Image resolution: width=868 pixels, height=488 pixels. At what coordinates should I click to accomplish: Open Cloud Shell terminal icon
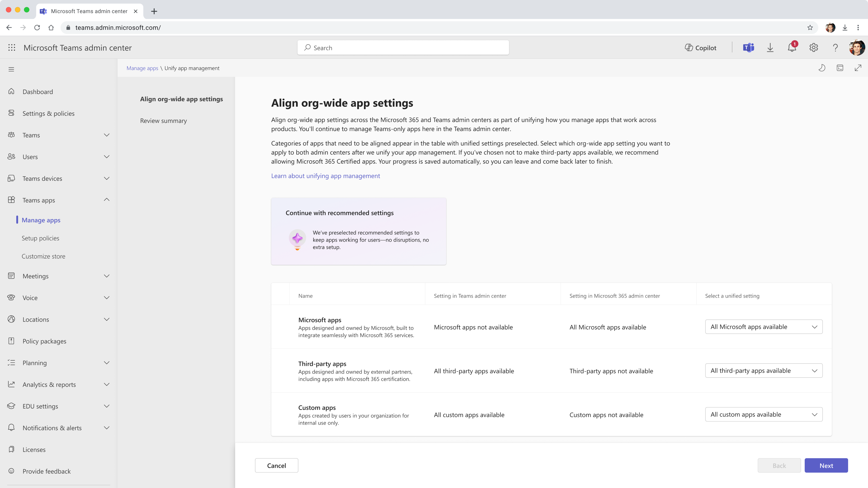(840, 68)
